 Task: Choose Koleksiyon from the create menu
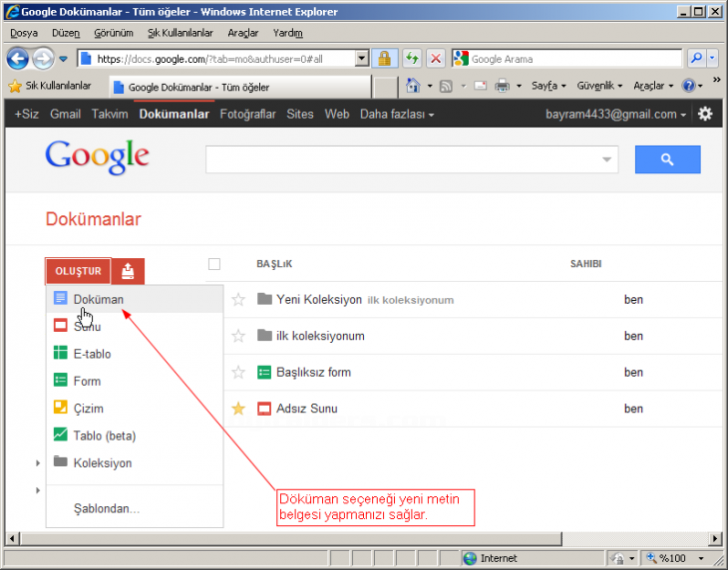[135, 462]
